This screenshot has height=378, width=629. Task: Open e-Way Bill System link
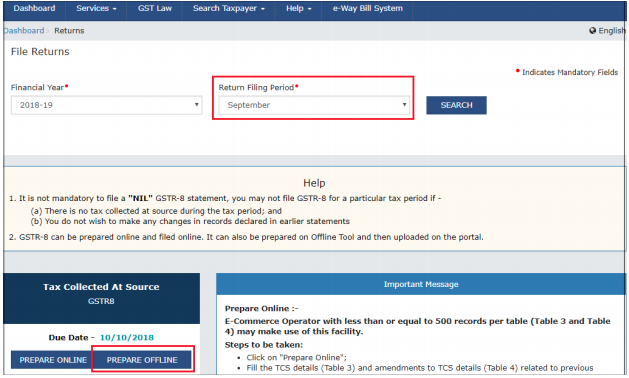(x=367, y=8)
